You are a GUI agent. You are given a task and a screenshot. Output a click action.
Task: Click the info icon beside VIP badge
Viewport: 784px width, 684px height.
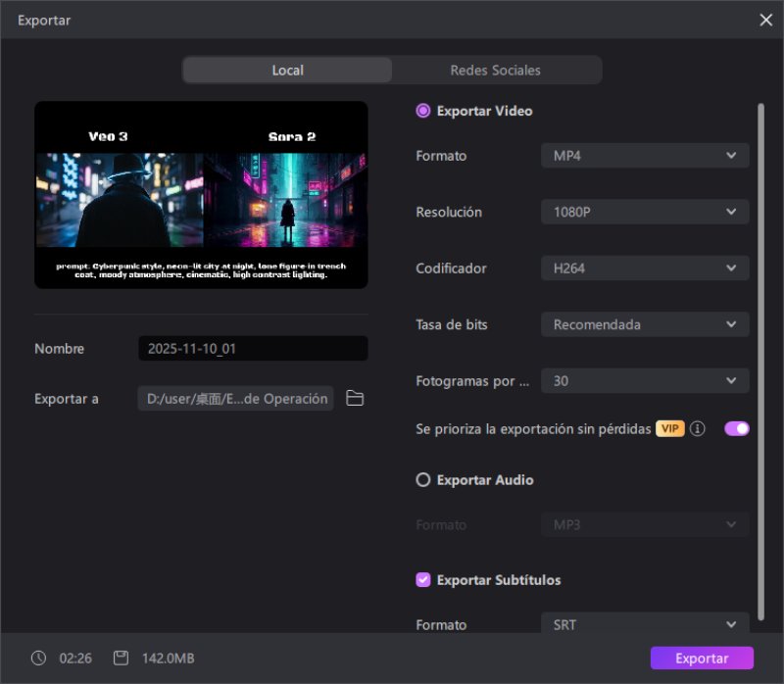(x=698, y=429)
